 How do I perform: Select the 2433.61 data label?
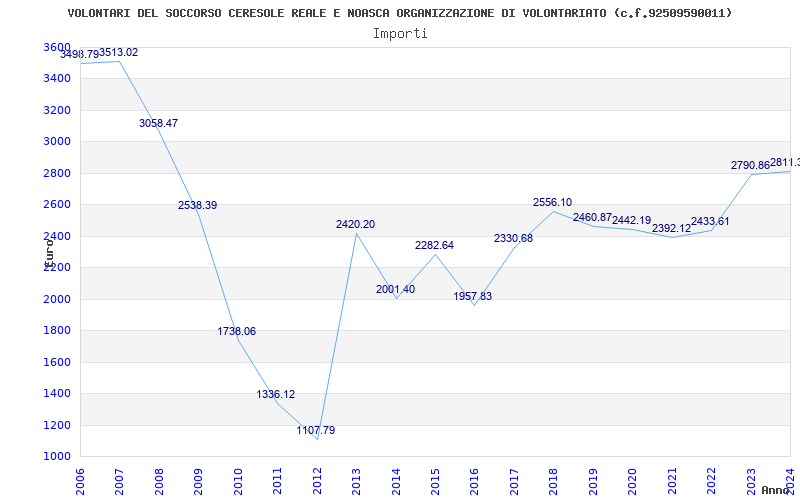[710, 222]
